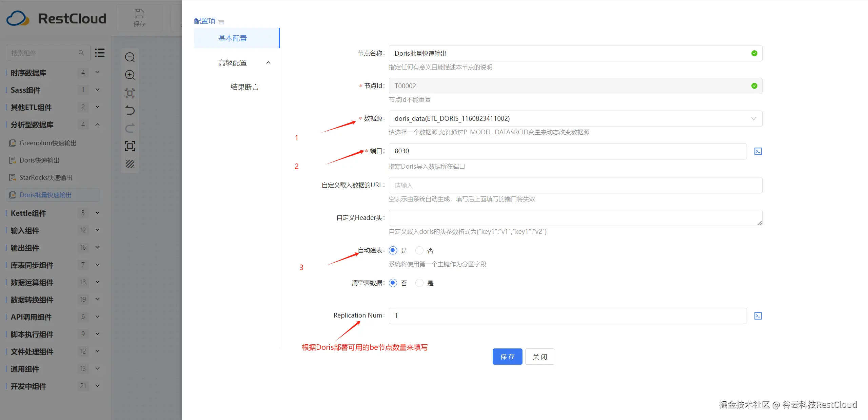Screen dimensions: 868x420
Task: Click the small icon beside 配置项
Action: tap(221, 22)
